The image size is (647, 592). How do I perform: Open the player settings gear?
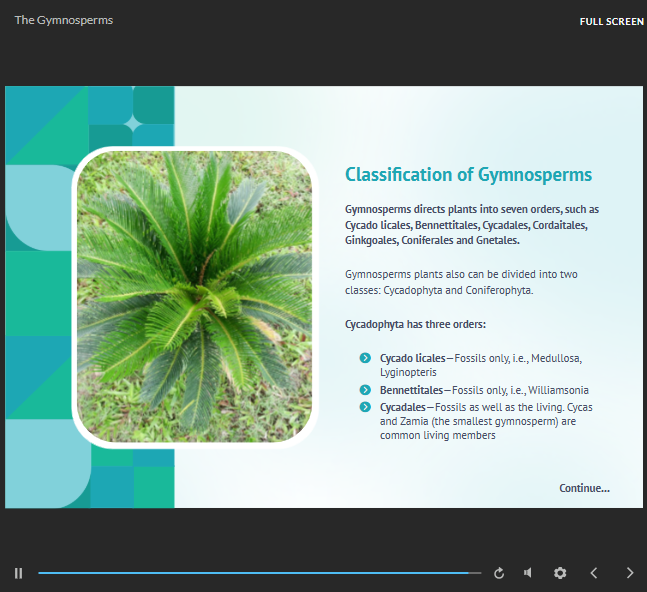(560, 573)
